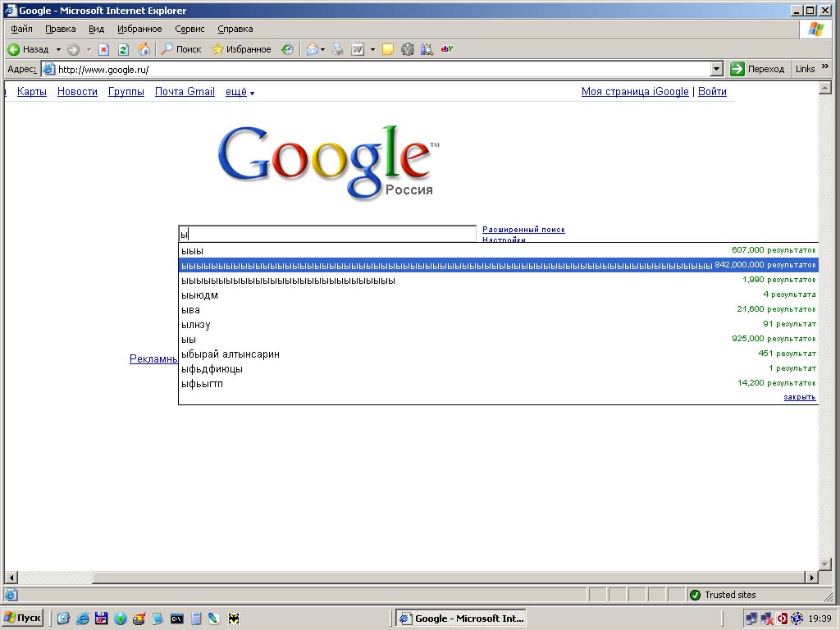Expand the Forward history dropdown arrow
Screen dimensions: 840x630
click(89, 50)
